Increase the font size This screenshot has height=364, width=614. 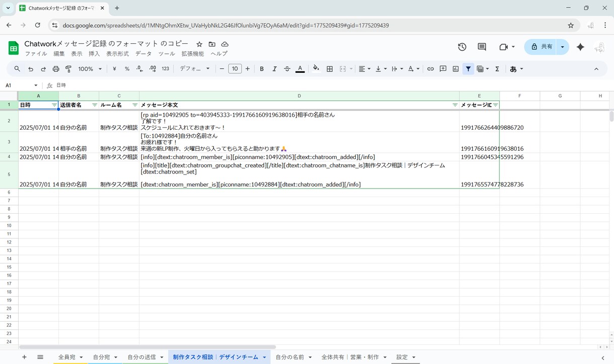248,69
